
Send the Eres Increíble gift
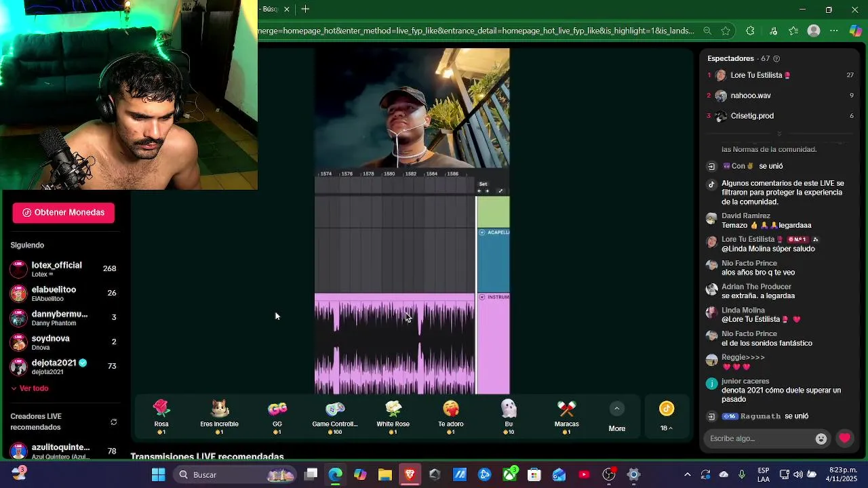(x=219, y=416)
